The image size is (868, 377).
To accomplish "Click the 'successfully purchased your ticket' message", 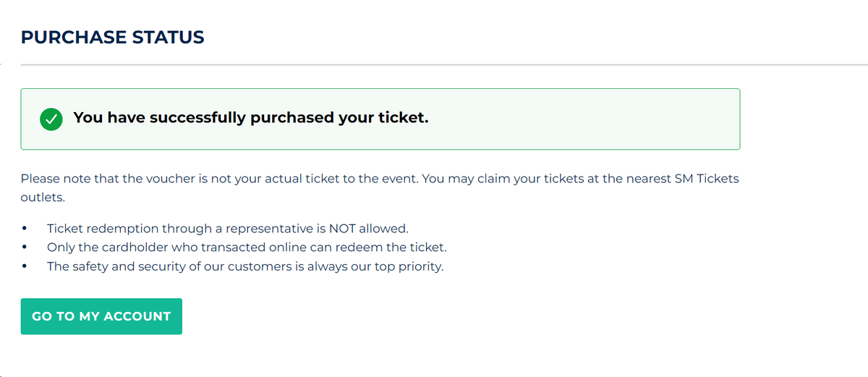I will [251, 117].
